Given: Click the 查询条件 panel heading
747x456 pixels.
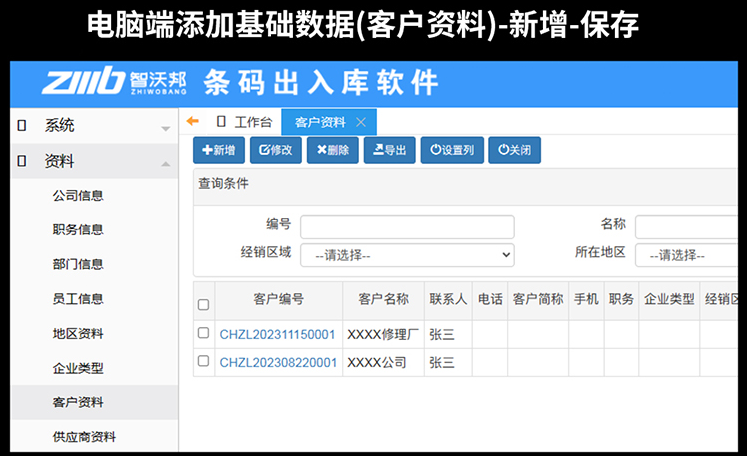Looking at the screenshot, I should 223,183.
